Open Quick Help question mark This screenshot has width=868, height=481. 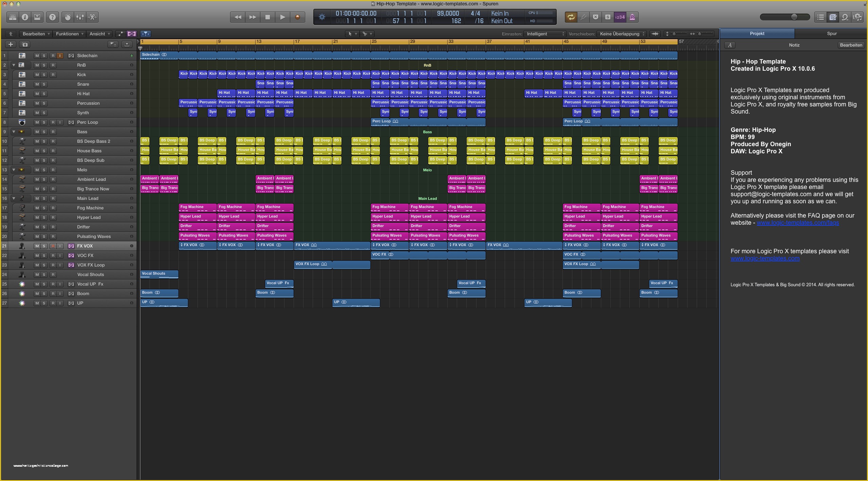[52, 17]
